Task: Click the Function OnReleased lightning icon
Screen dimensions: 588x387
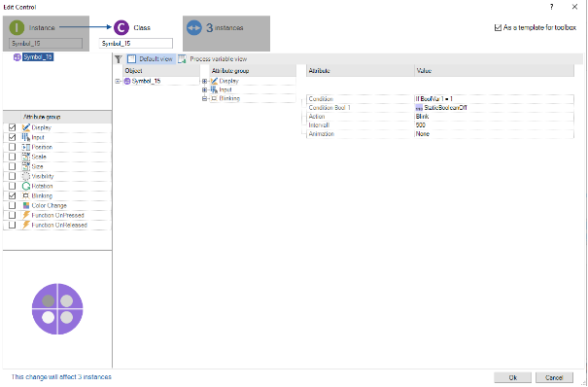Action: pos(26,225)
